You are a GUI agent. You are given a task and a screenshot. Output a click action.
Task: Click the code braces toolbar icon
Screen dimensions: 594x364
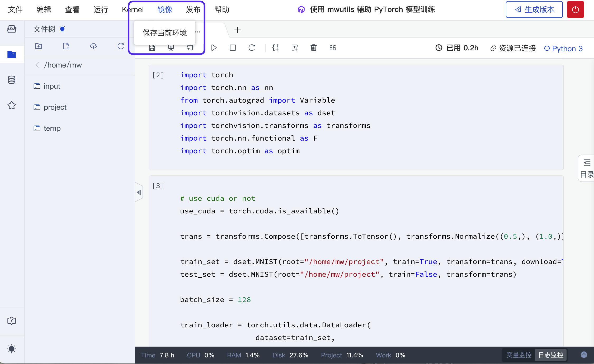coord(275,48)
